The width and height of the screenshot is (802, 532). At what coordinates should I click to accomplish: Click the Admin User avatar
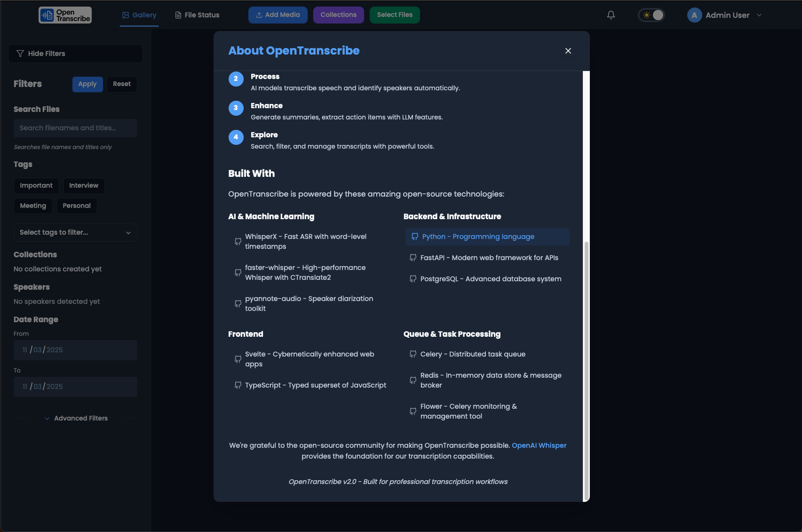pyautogui.click(x=694, y=15)
